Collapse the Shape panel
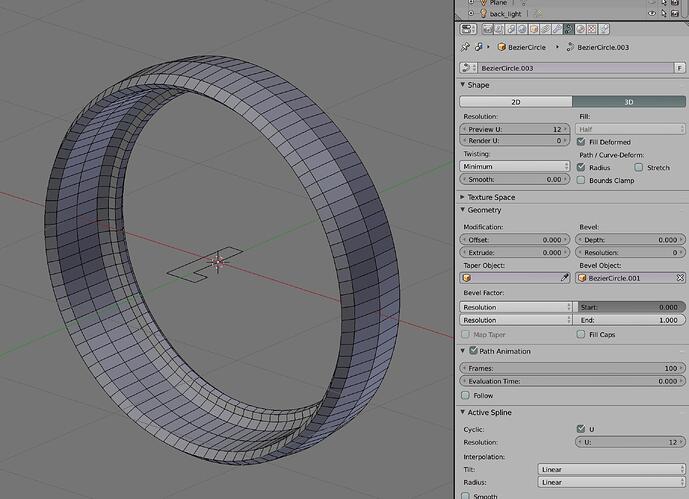Viewport: 689px width, 499px height. tap(463, 84)
